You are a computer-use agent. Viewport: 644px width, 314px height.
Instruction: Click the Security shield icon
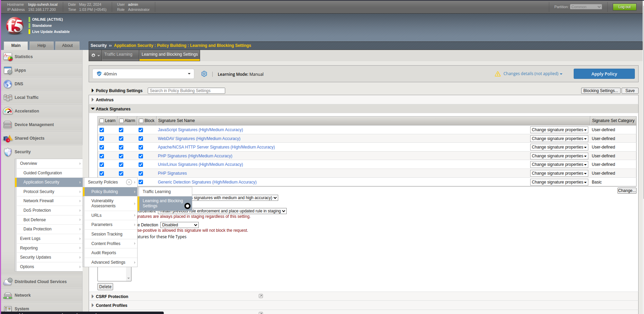coord(8,152)
